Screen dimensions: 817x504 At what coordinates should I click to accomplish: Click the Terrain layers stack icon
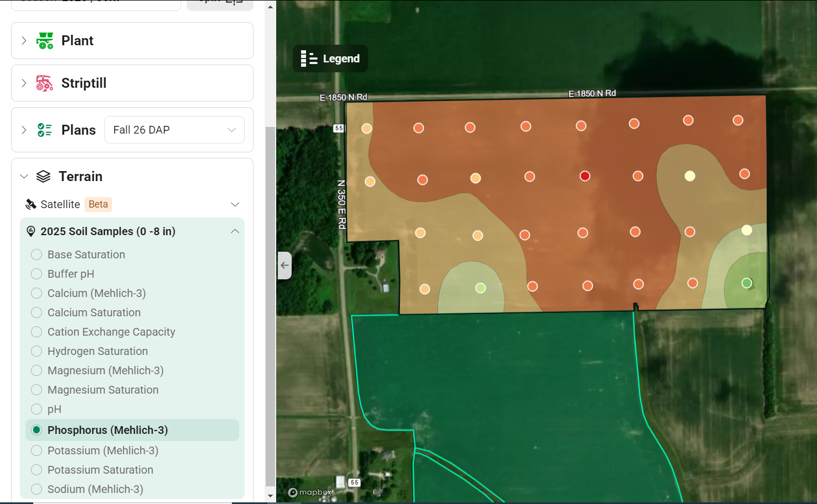pos(43,176)
